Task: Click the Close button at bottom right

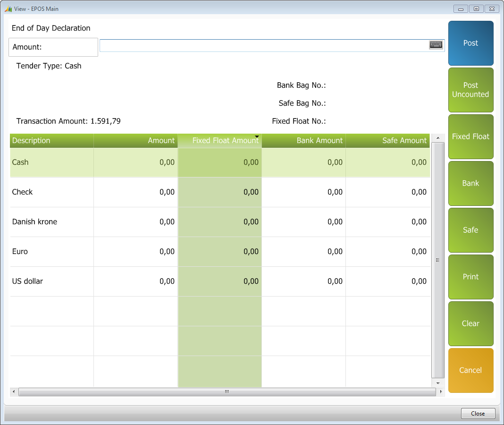Action: 478,414
